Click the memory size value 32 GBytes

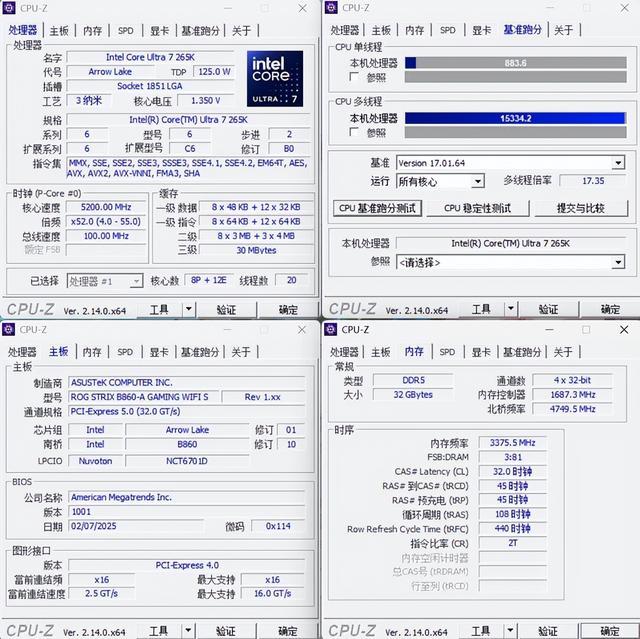[x=413, y=395]
